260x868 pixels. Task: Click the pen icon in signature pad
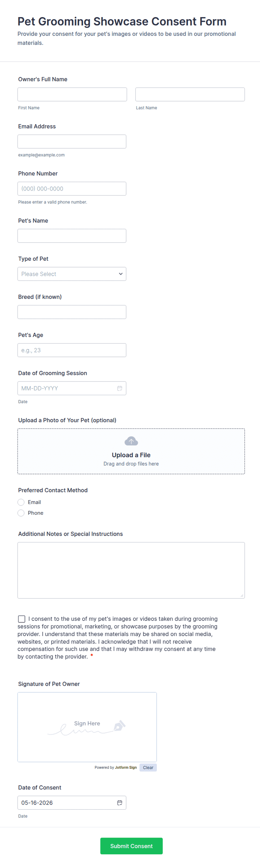click(x=119, y=725)
